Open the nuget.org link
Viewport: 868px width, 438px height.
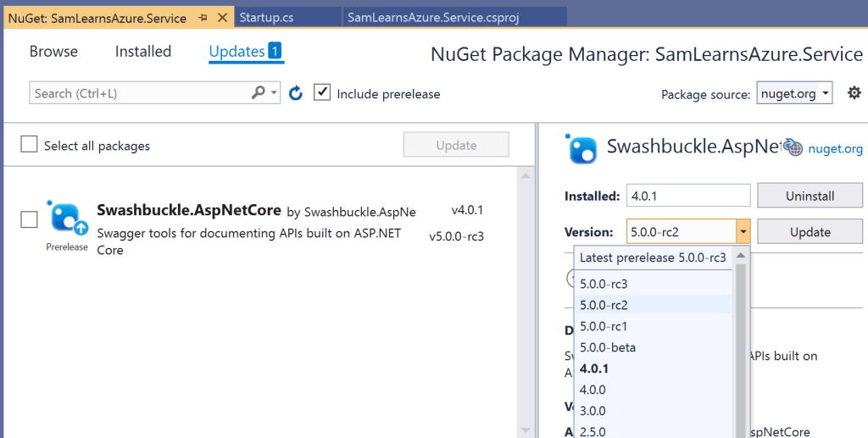[x=834, y=148]
